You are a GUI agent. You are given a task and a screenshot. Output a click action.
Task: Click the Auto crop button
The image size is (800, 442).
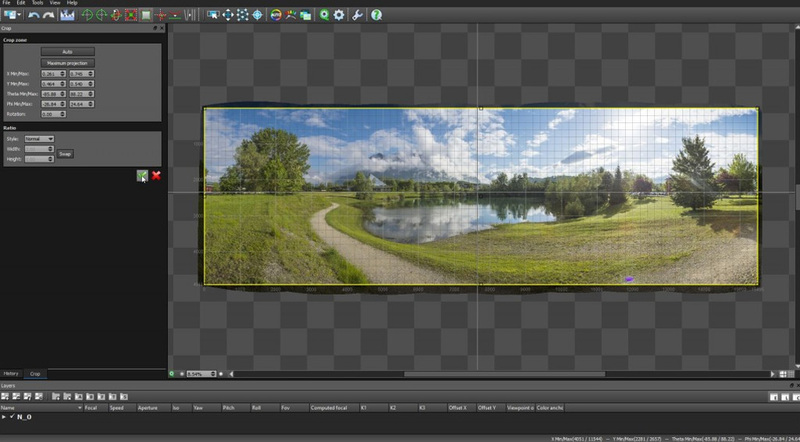[67, 52]
